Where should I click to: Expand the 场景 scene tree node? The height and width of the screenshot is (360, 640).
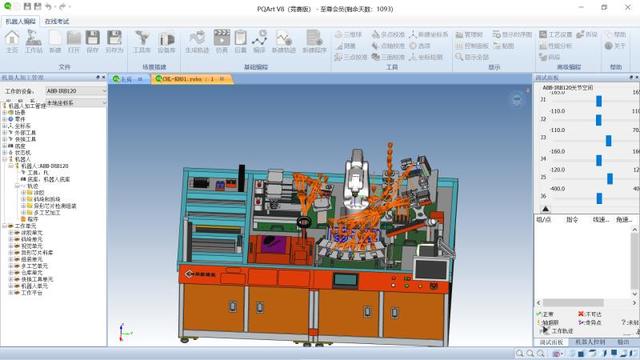pos(4,112)
